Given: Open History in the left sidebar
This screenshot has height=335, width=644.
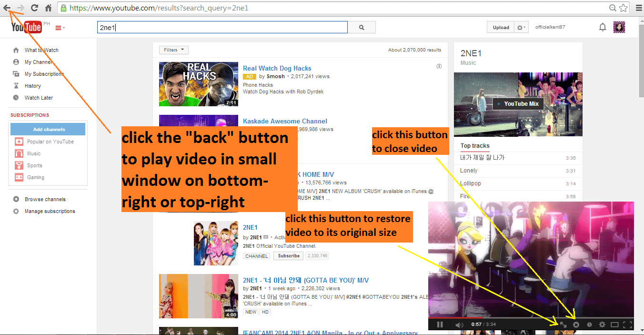Looking at the screenshot, I should (33, 86).
